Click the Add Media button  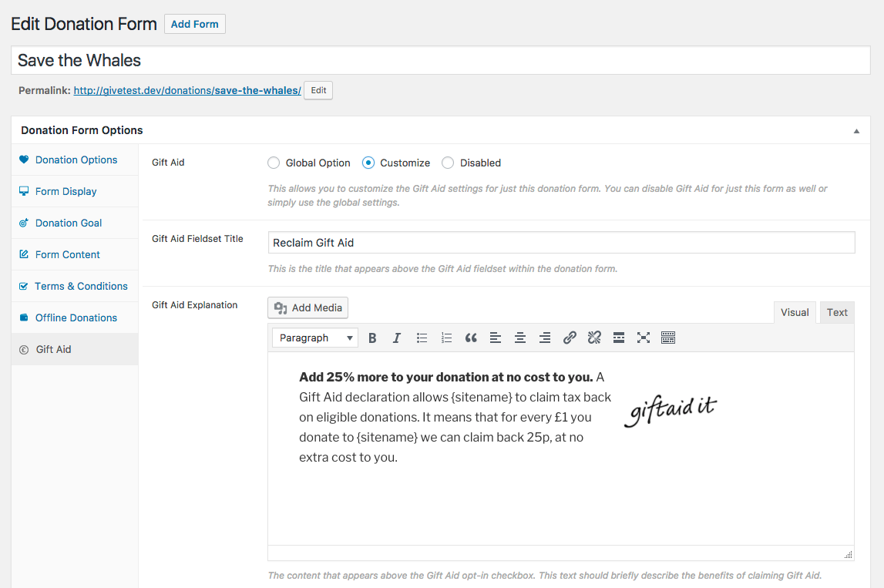(308, 307)
